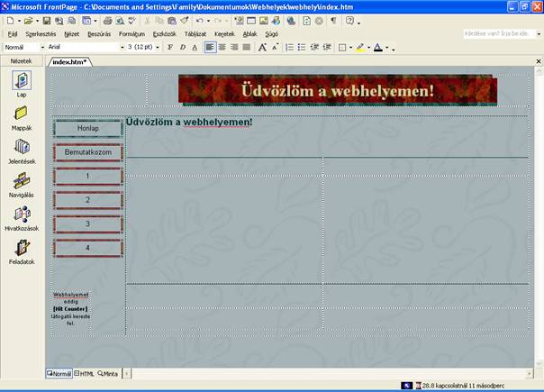Screen dimensions: 544x392
Task: Toggle underline (A) formatting
Action: point(195,47)
